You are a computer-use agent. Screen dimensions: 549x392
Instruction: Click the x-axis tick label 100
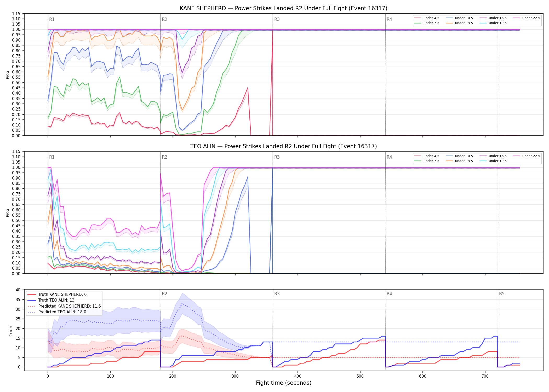110,376
